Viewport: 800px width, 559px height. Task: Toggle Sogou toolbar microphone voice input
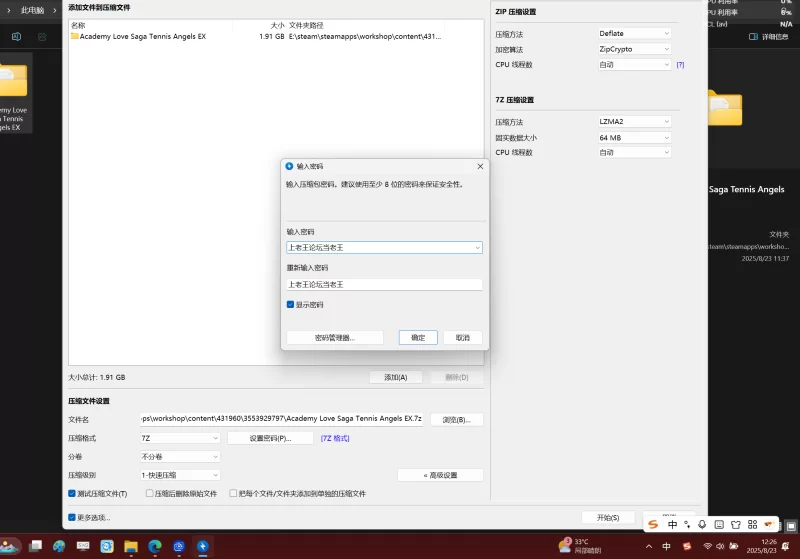[x=702, y=524]
